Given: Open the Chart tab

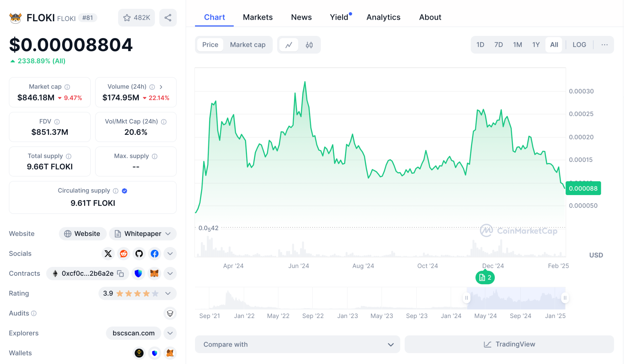Looking at the screenshot, I should click(x=214, y=17).
